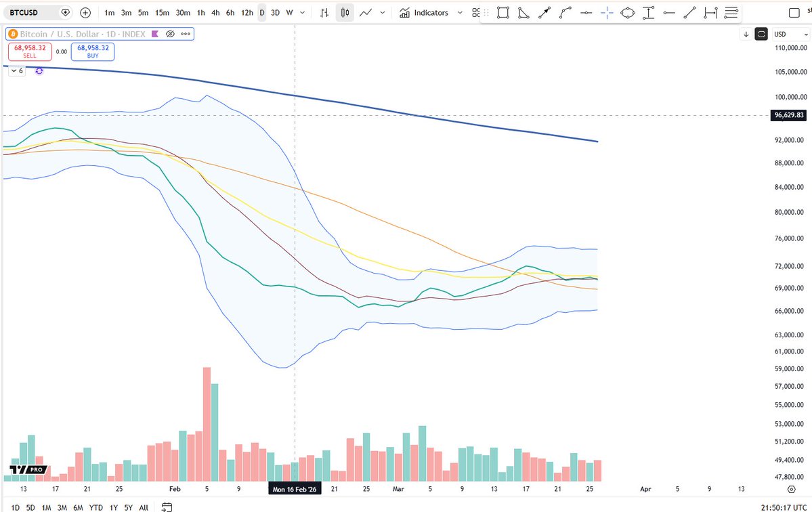812x512 pixels.
Task: Open the symbol more-options ellipsis menu
Action: [185, 34]
